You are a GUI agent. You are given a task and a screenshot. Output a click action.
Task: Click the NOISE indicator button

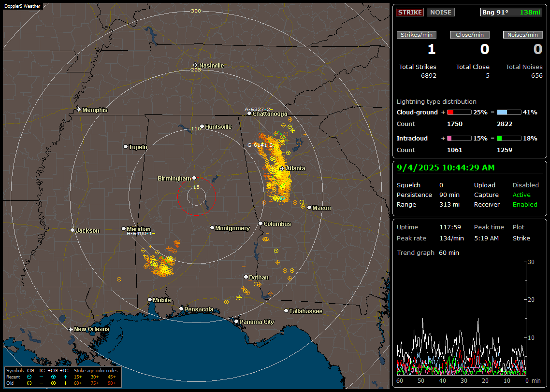tap(441, 12)
